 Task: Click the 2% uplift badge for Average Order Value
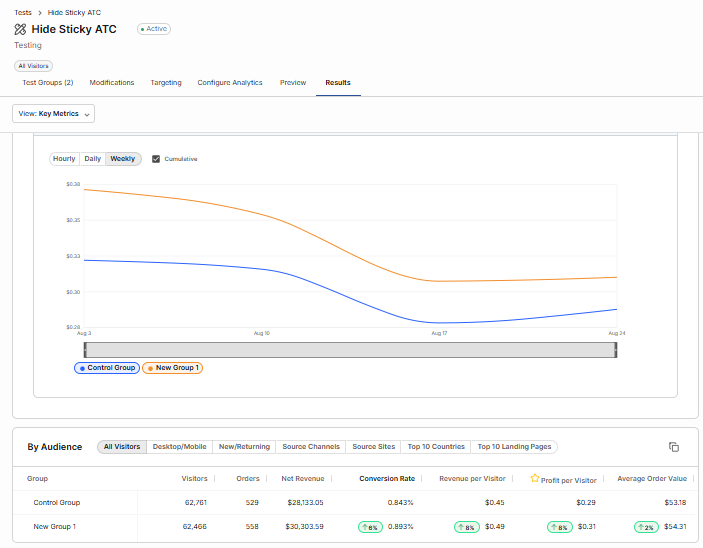coord(648,526)
